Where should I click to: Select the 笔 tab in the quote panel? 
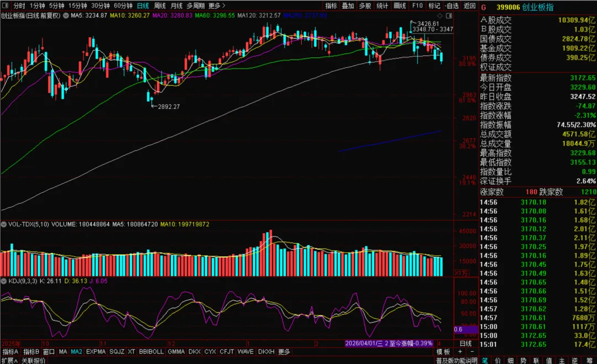click(485, 360)
